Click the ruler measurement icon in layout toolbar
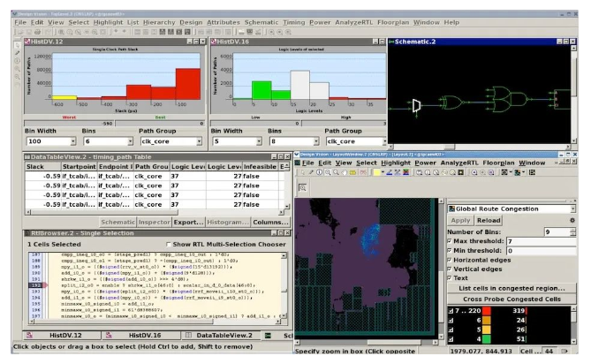Image resolution: width=591 pixels, height=364 pixels. 352,172
